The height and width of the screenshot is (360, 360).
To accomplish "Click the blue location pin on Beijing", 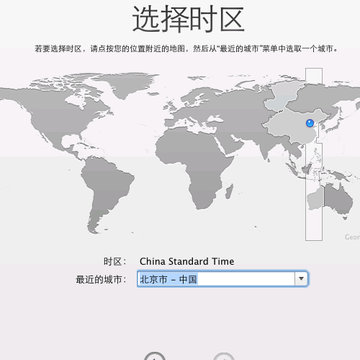I will click(x=310, y=123).
